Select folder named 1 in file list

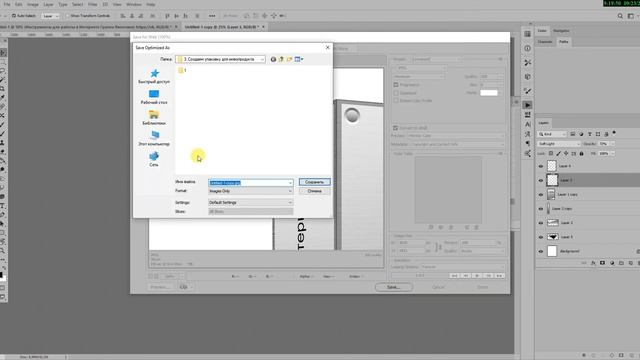(182, 70)
